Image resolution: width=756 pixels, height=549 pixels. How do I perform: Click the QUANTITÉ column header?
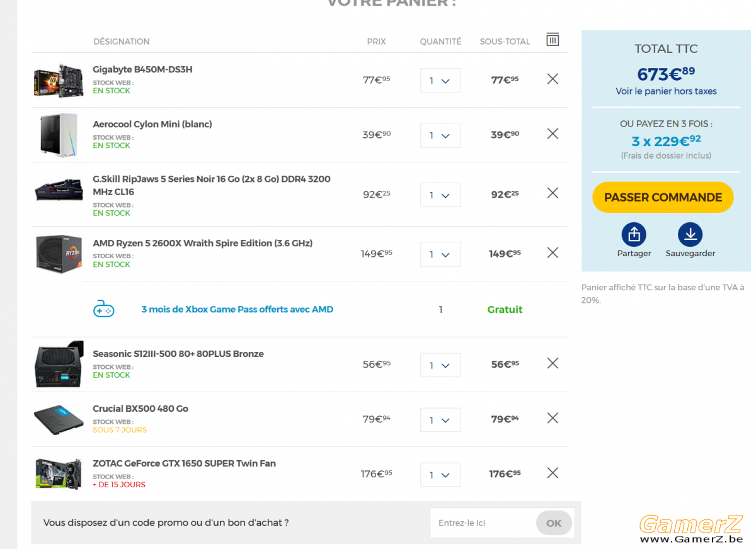(440, 42)
